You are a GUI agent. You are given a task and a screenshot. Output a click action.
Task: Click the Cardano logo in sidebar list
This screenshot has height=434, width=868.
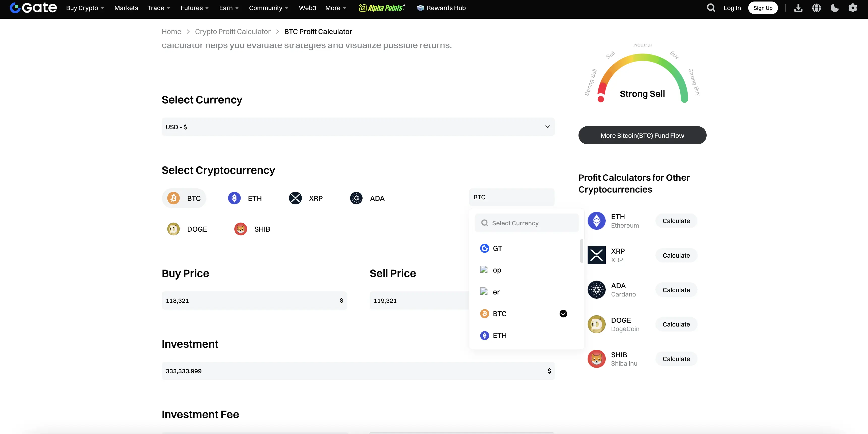click(x=596, y=290)
